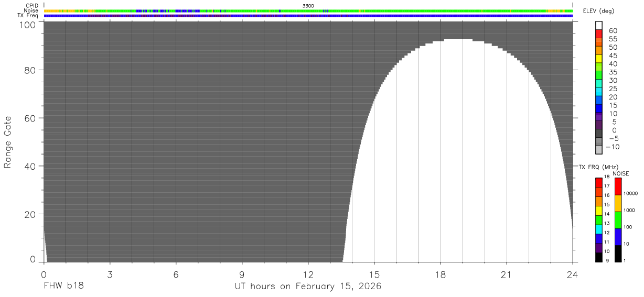Click the 'ELEV (deg)' legend title
Viewport: 644px width, 297px height.
pyautogui.click(x=598, y=11)
